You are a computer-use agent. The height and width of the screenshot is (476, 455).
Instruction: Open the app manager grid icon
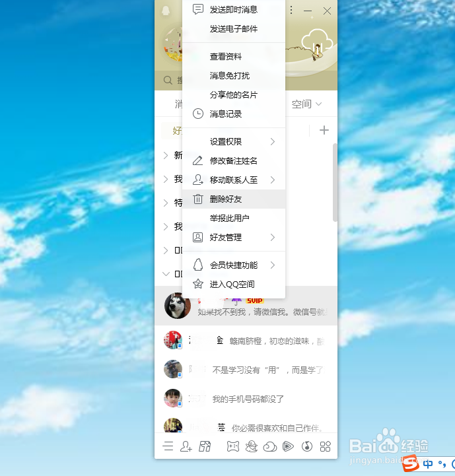click(326, 446)
